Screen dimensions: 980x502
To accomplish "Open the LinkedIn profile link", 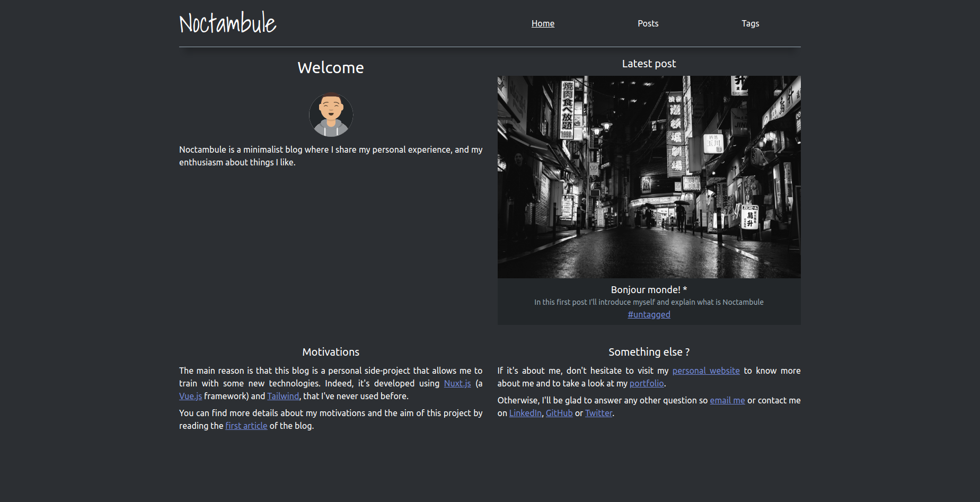I will [x=524, y=413].
